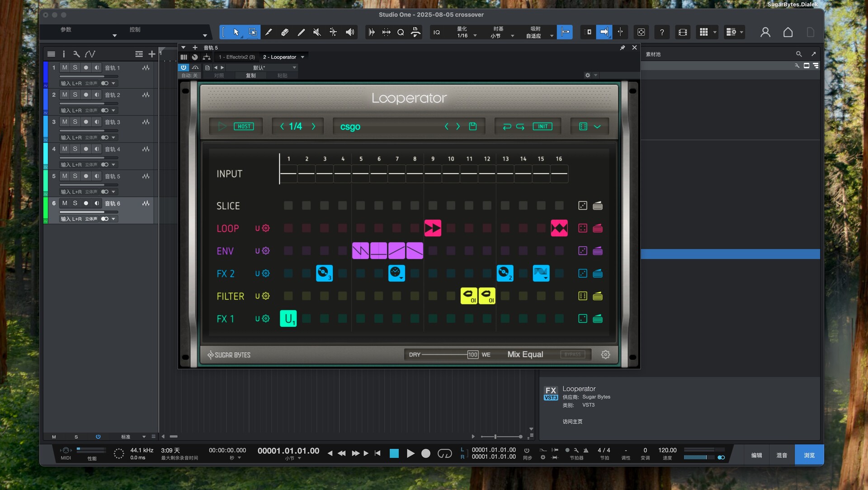Viewport: 868px width, 490px height.
Task: Click the help question mark icon
Action: click(662, 32)
